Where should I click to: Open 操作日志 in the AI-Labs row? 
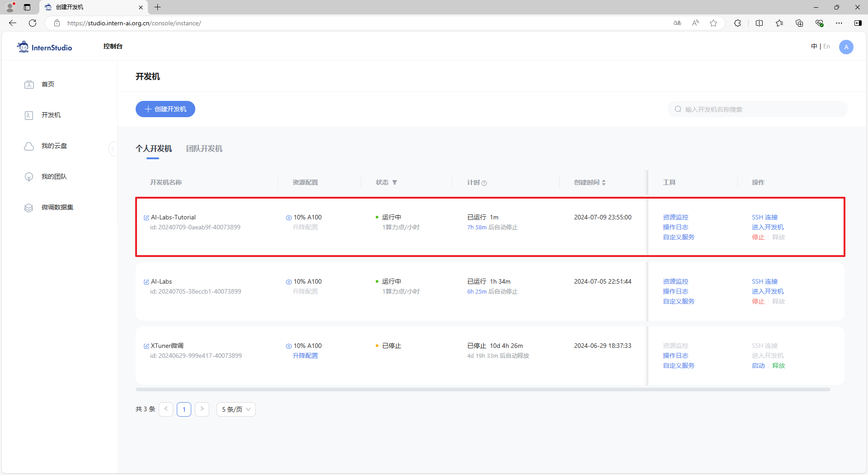tap(675, 291)
